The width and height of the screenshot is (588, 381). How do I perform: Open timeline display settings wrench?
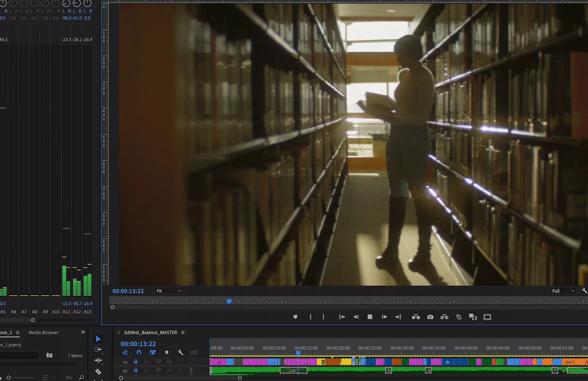tap(180, 352)
